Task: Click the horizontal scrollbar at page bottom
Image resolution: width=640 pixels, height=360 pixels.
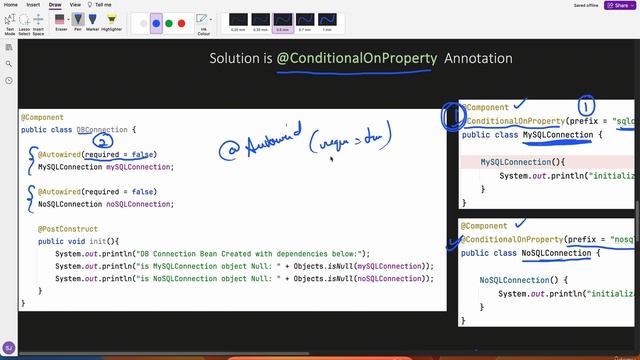Action: point(164,353)
